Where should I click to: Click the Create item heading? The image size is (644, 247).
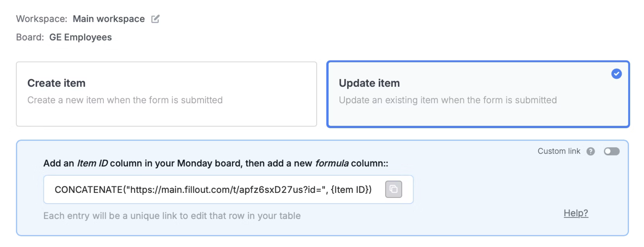pos(56,83)
